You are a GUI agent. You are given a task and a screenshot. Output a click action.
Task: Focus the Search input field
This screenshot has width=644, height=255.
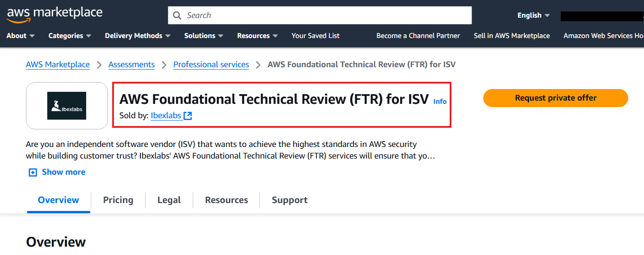coord(324,15)
